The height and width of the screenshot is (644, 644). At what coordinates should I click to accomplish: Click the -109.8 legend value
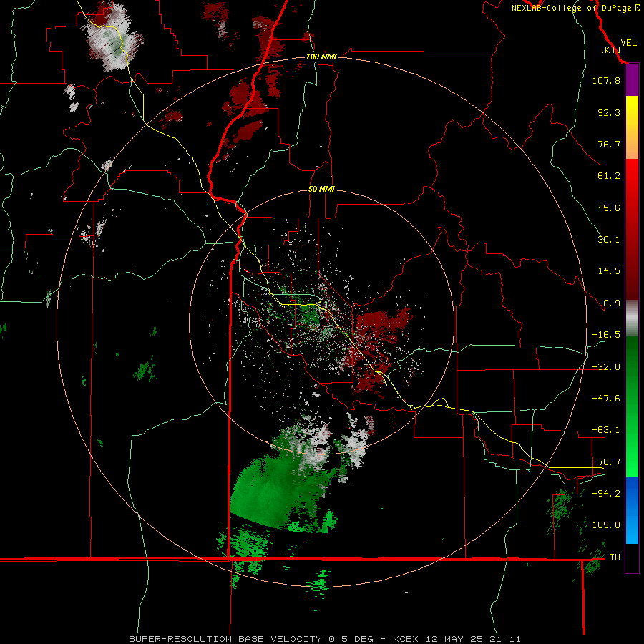(603, 525)
